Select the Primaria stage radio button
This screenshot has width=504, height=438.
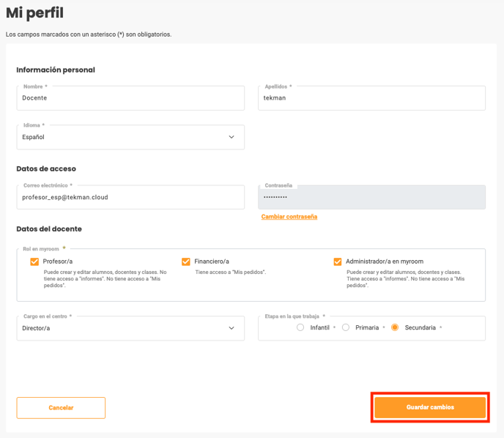346,327
